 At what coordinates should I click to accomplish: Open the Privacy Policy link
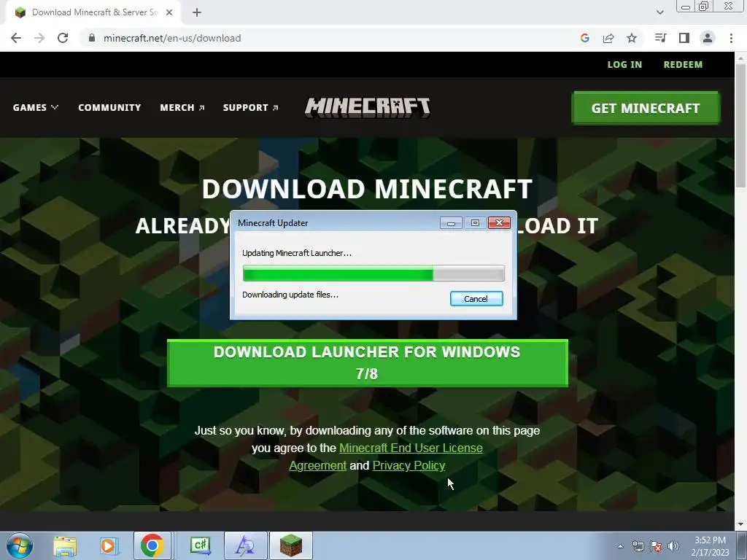409,465
